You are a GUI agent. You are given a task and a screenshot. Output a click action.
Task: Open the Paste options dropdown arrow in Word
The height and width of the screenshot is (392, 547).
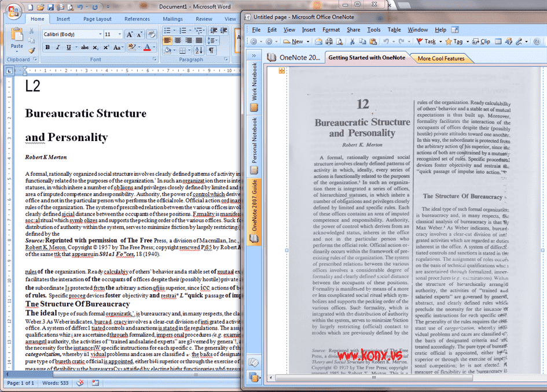[17, 51]
